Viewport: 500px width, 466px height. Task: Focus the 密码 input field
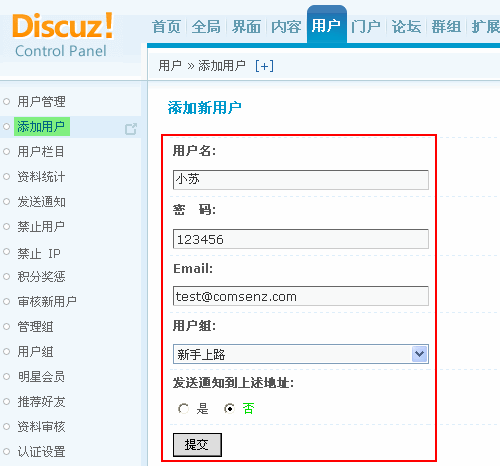pos(301,239)
